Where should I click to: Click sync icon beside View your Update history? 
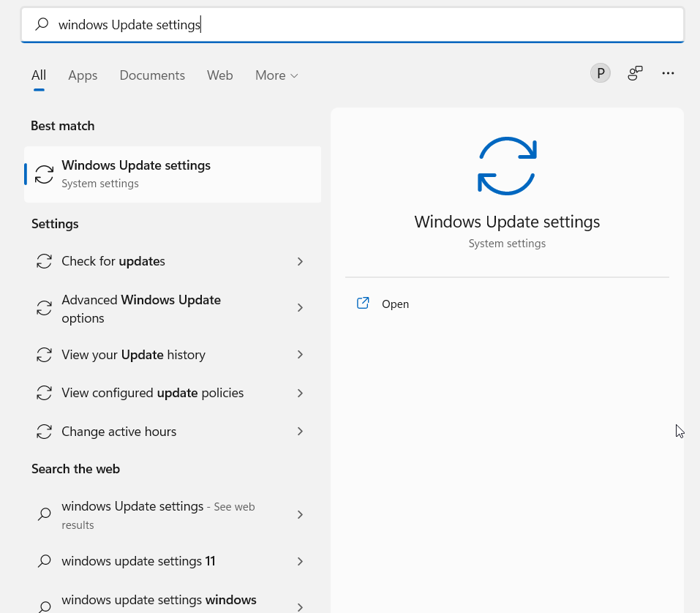click(44, 355)
